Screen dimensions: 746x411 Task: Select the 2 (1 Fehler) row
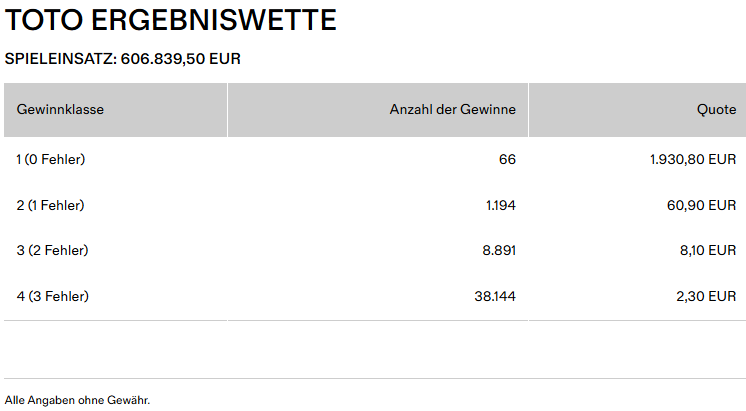point(51,205)
